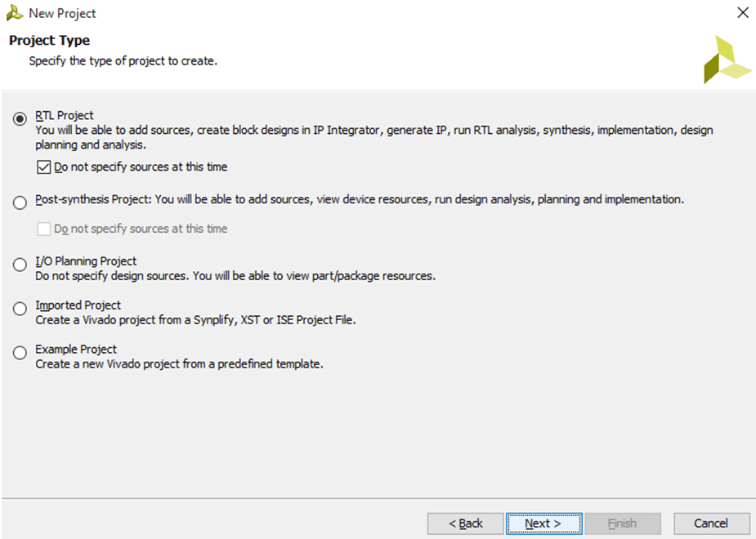Click the Example Project description text
The image size is (756, 539).
point(179,364)
